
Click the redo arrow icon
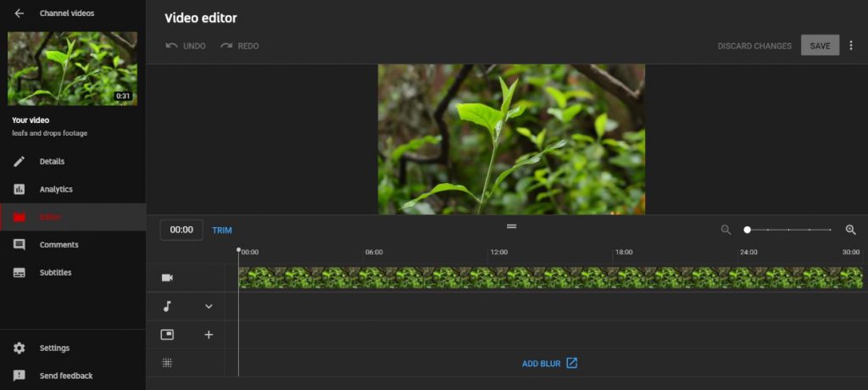pyautogui.click(x=225, y=46)
